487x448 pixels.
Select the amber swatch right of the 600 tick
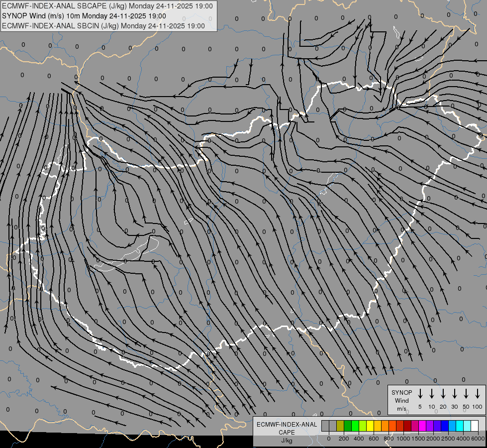[x=378, y=426]
